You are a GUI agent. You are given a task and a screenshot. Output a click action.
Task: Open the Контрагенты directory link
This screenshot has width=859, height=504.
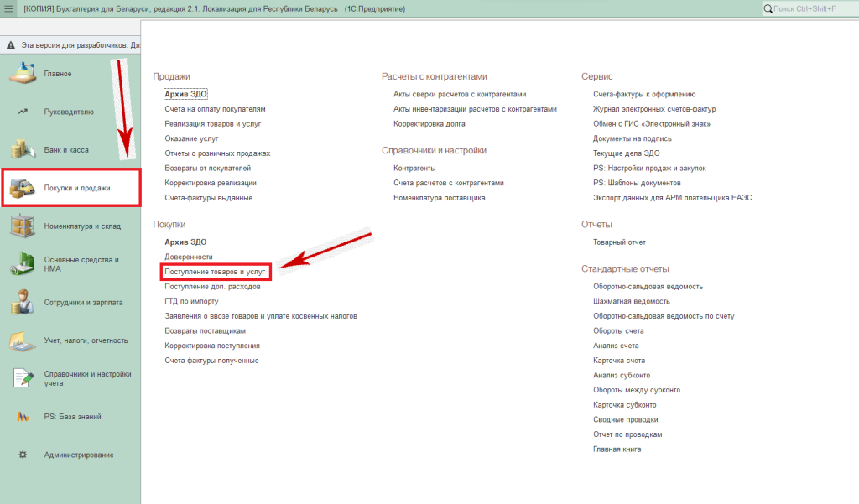414,169
